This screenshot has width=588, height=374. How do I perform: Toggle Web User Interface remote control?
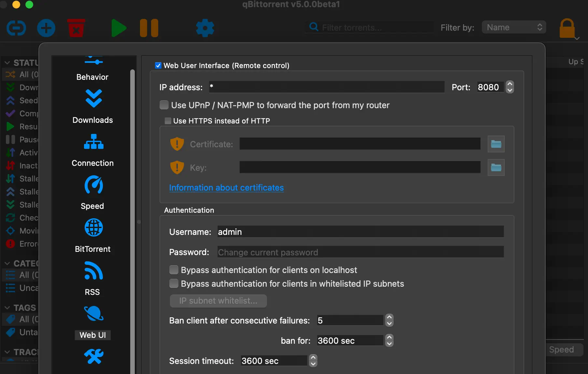(158, 65)
